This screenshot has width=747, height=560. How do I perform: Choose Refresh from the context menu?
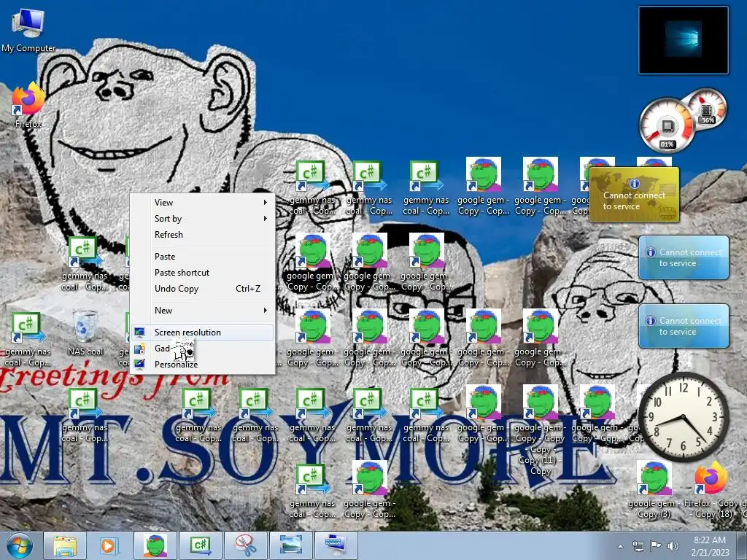coord(203,235)
